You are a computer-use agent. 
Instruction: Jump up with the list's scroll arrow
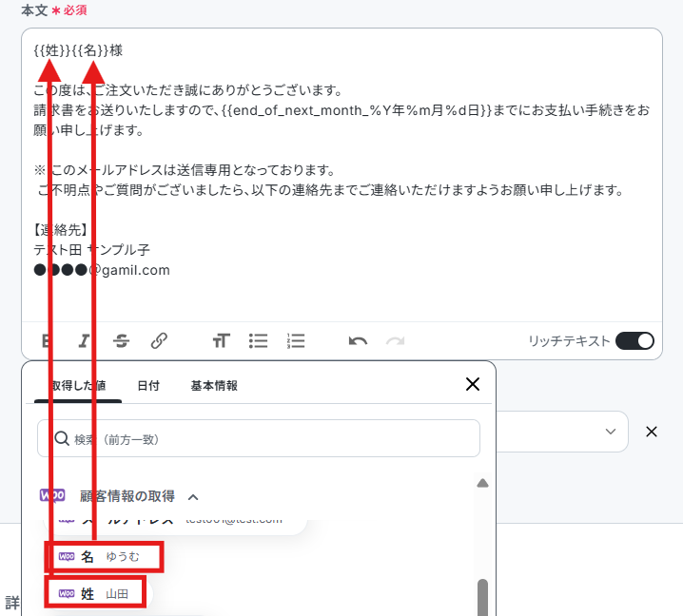(x=482, y=483)
